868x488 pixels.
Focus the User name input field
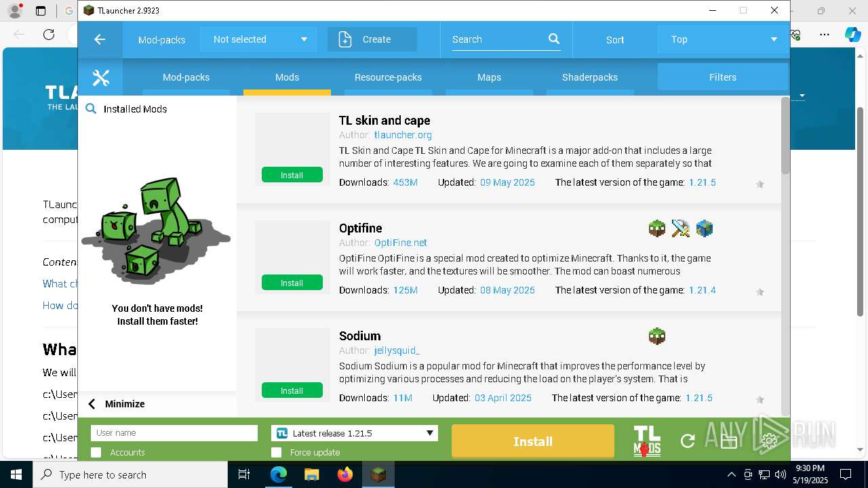(174, 433)
